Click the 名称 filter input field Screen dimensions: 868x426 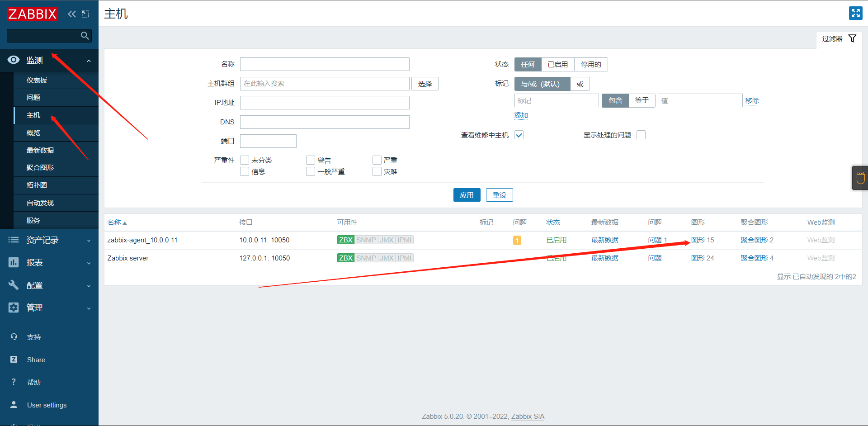click(325, 64)
